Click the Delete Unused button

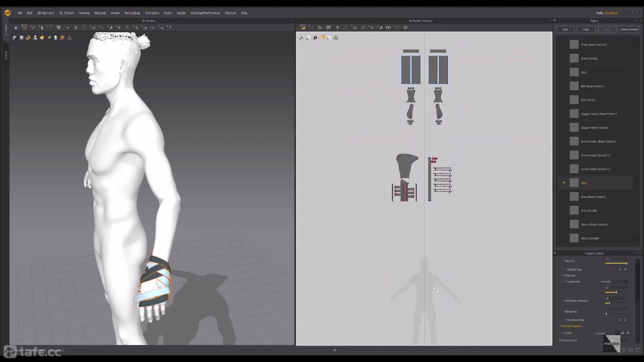click(629, 29)
